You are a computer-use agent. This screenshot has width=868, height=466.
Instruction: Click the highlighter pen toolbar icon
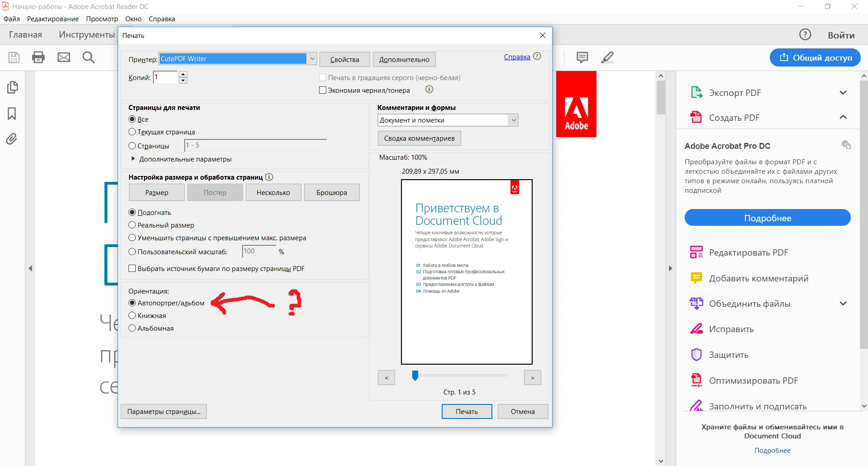607,57
